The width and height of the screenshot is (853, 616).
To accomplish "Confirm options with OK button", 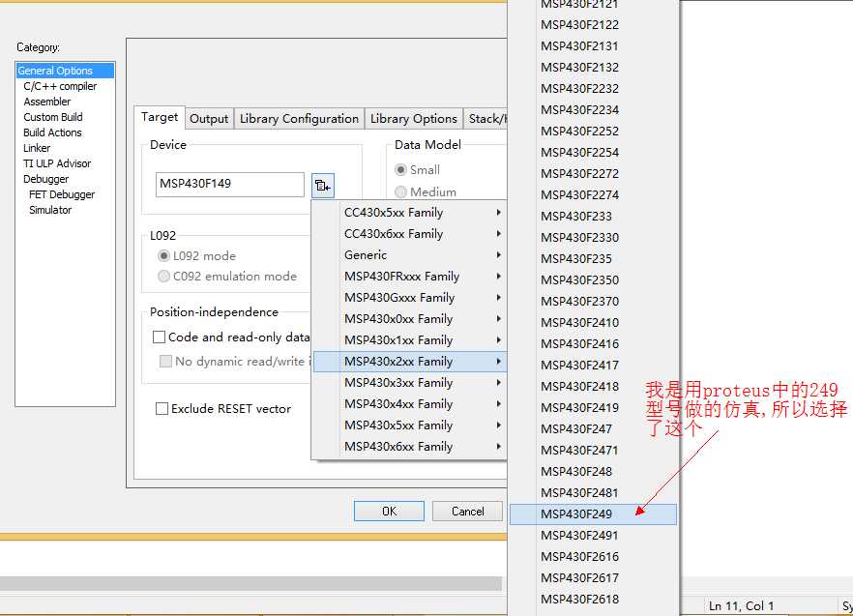I will click(x=389, y=511).
